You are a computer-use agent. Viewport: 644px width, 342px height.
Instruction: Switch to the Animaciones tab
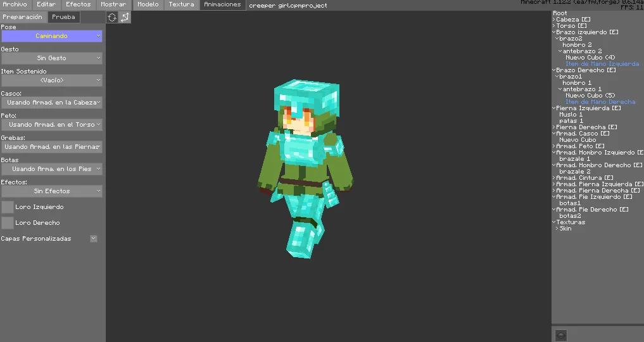[223, 4]
